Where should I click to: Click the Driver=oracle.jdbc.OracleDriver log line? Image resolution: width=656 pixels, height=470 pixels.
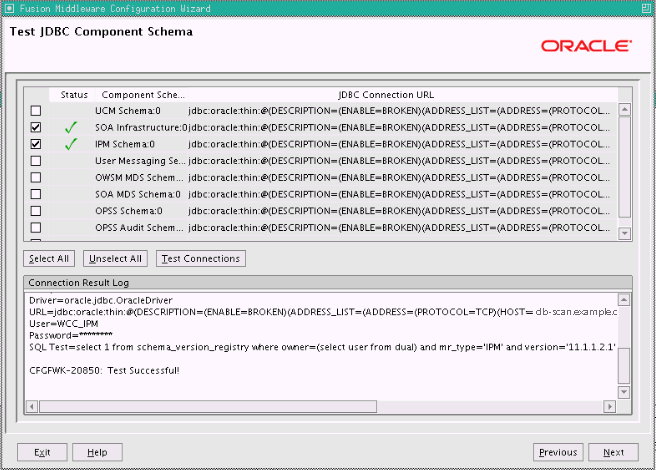(101, 300)
